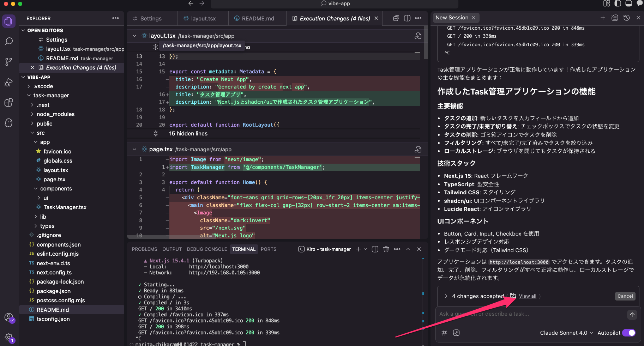Add new terminal plus icon
Viewport: 644px width, 346px height.
(x=359, y=249)
